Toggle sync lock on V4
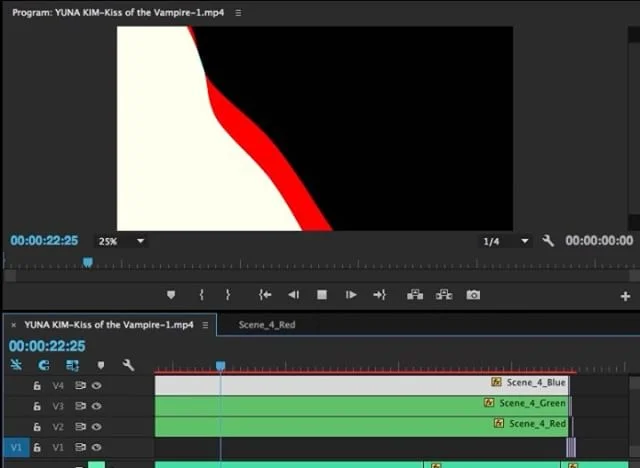This screenshot has width=640, height=468. [x=80, y=385]
